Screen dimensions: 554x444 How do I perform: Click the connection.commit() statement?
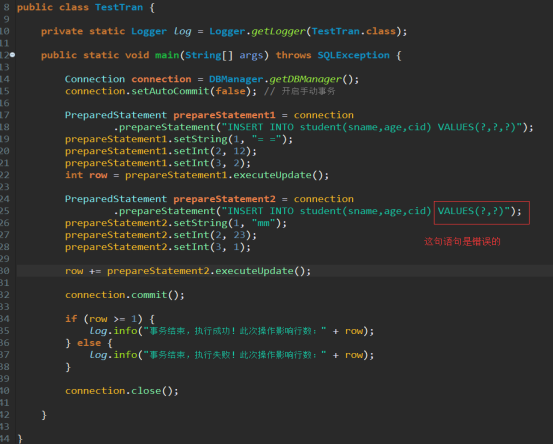(x=125, y=295)
